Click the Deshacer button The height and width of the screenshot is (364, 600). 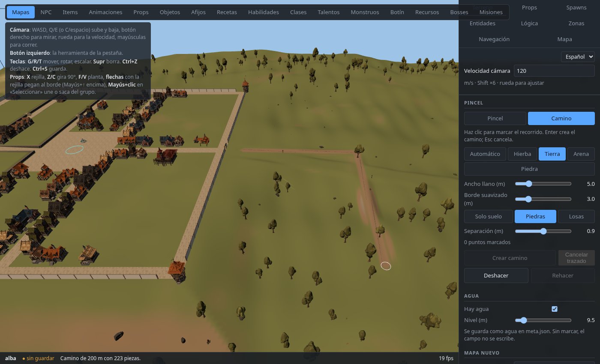pos(496,275)
